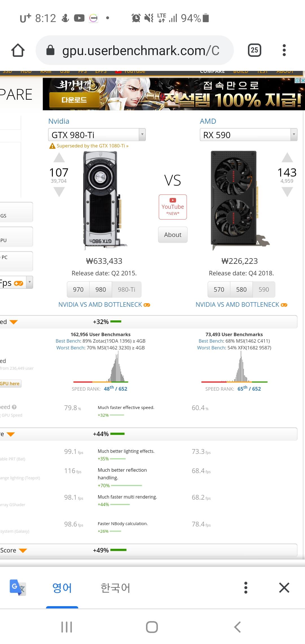Switch translation to 한국어 tab

(x=115, y=588)
